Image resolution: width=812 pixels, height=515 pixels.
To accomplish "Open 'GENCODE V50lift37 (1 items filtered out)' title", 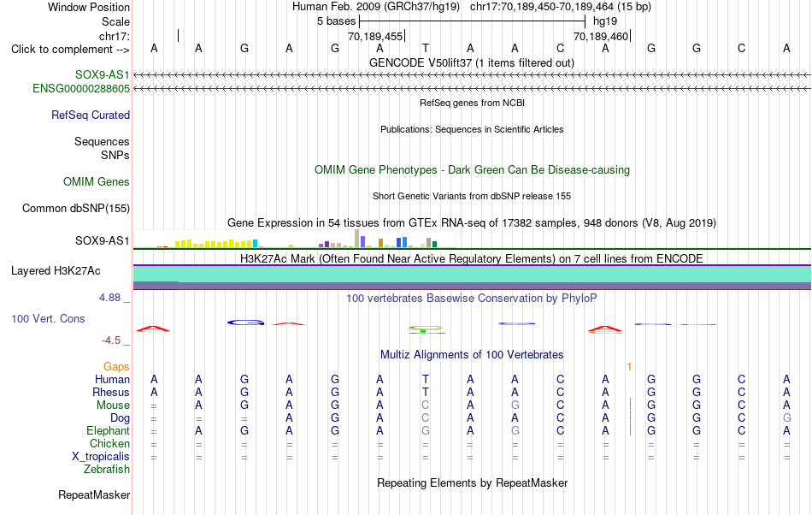I will coord(472,62).
